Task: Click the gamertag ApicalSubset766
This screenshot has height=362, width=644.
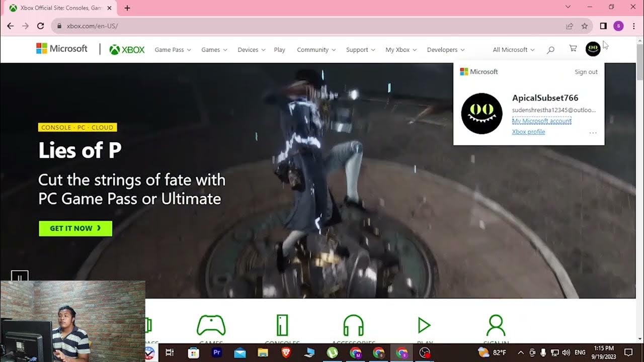Action: point(545,98)
